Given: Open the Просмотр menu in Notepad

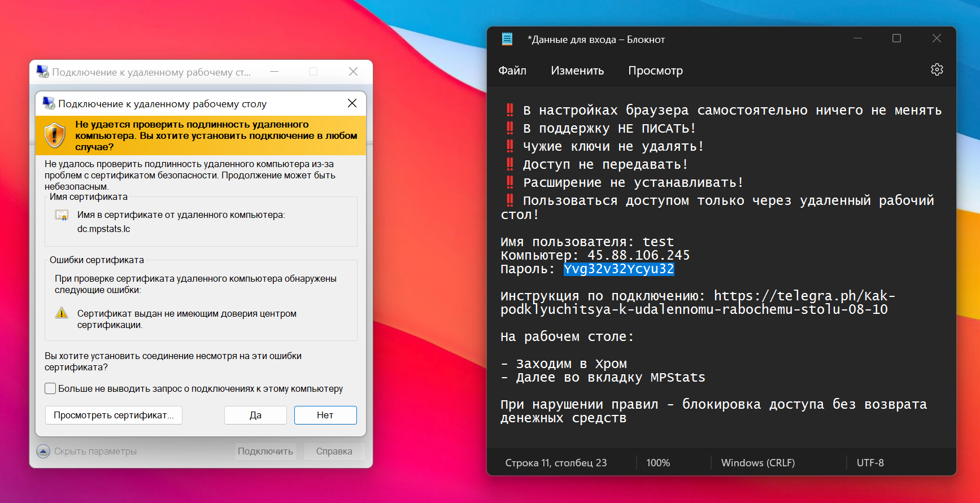Looking at the screenshot, I should tap(655, 71).
